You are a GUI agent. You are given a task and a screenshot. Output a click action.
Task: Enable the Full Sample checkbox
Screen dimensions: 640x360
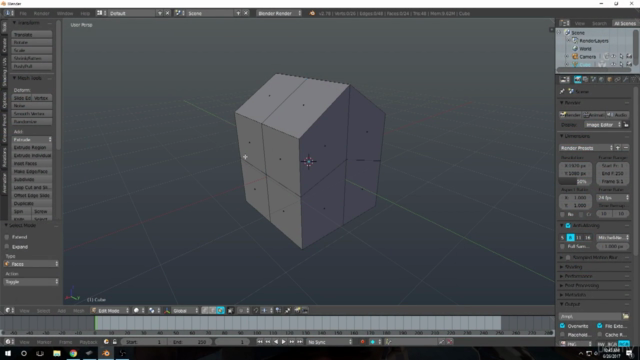[563, 247]
